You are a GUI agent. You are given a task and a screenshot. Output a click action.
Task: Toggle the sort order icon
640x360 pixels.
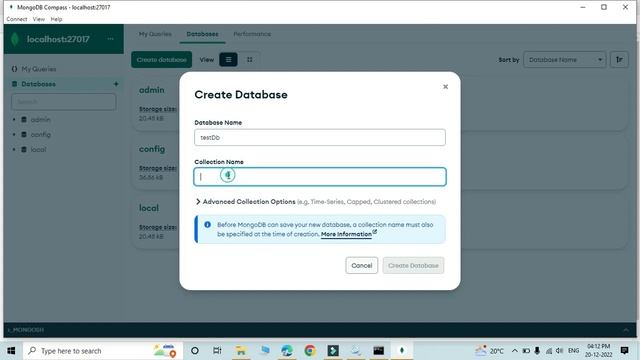tap(619, 60)
